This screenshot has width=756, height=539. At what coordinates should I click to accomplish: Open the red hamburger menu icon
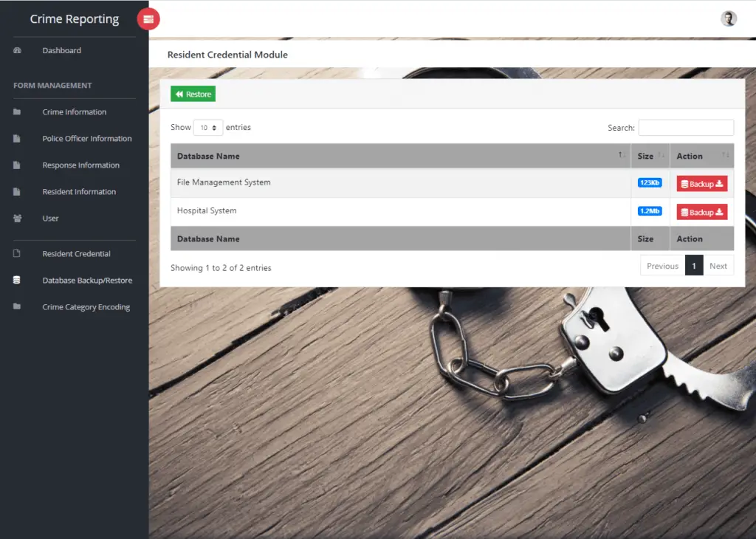(148, 18)
